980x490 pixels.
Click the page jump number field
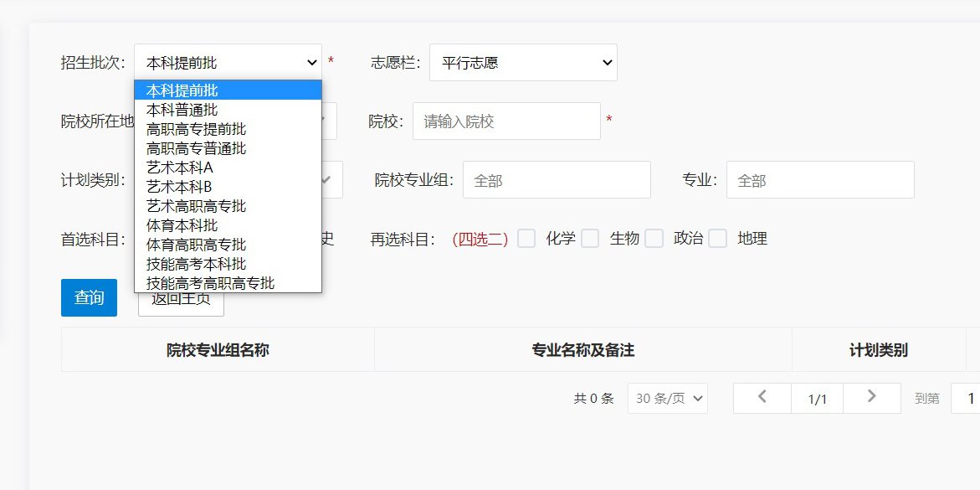click(966, 398)
